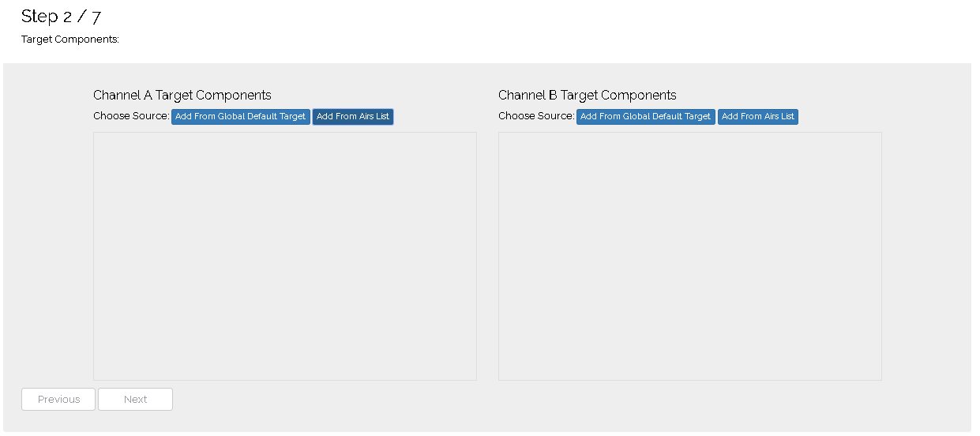Advance with the Next button

click(x=135, y=400)
